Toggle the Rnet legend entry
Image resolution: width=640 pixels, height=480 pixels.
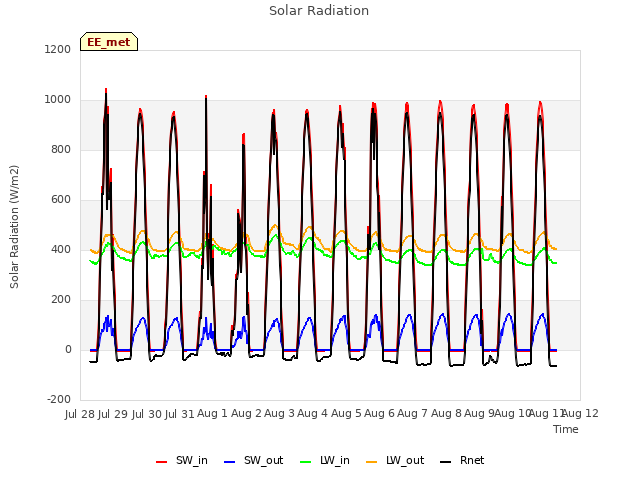462,460
